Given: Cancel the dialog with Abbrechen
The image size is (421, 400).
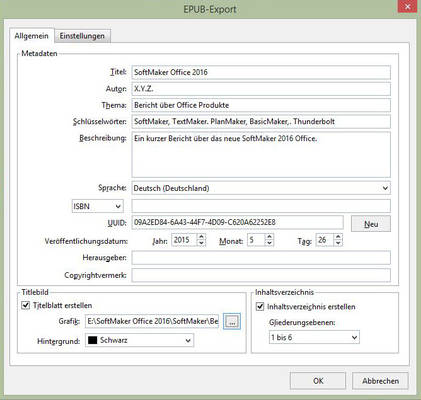Looking at the screenshot, I should click(380, 381).
